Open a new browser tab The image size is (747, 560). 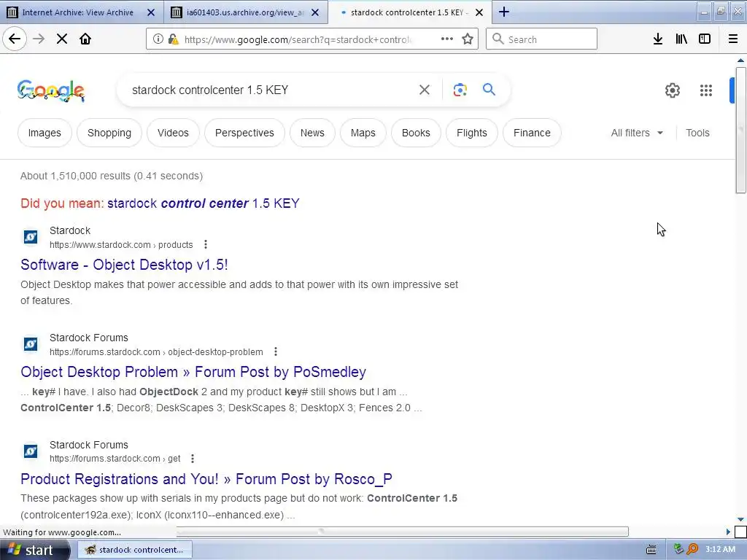pyautogui.click(x=504, y=12)
